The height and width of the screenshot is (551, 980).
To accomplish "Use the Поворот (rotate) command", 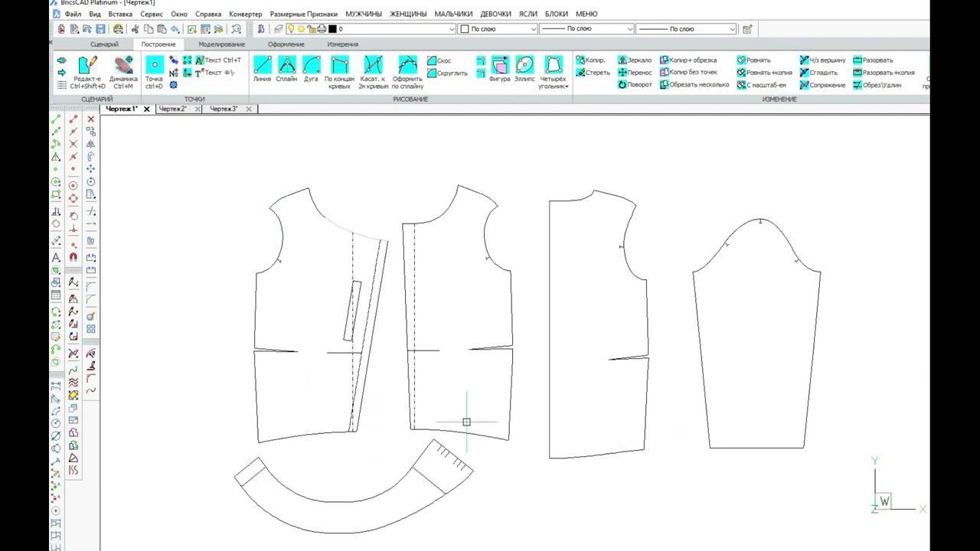I will pos(635,85).
